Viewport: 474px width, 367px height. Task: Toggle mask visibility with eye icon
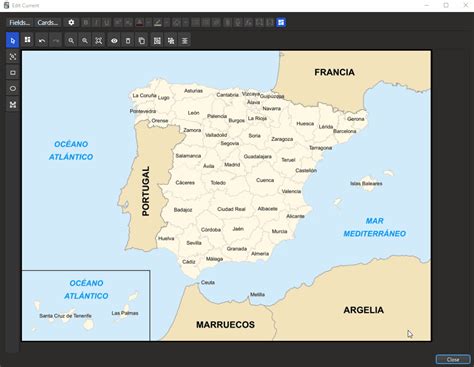click(114, 41)
